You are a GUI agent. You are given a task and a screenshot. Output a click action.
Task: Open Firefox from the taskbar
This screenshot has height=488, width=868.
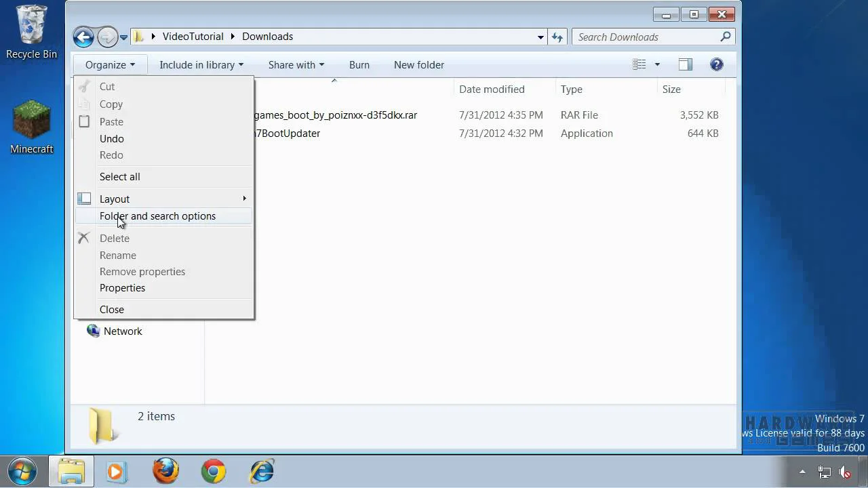tap(165, 471)
